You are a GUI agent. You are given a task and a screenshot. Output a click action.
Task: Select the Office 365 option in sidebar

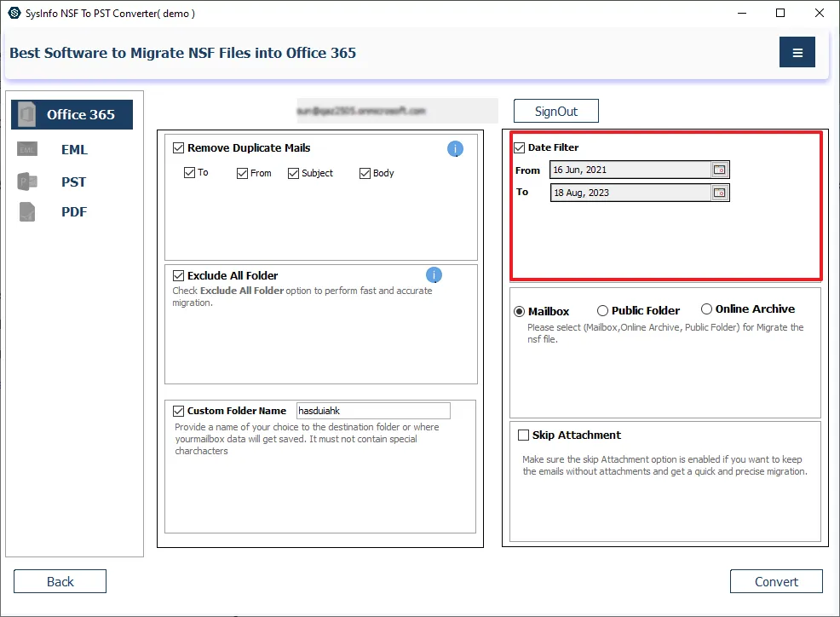point(72,114)
